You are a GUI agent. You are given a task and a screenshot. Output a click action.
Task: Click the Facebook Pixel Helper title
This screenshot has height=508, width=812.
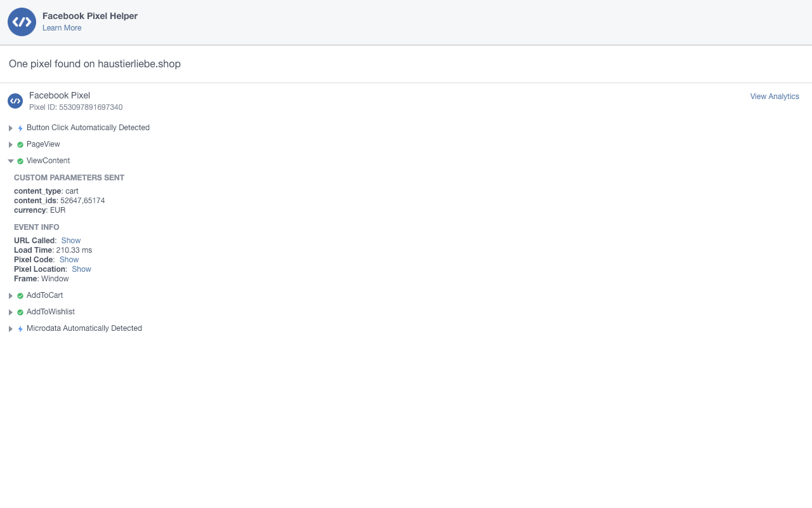coord(90,16)
